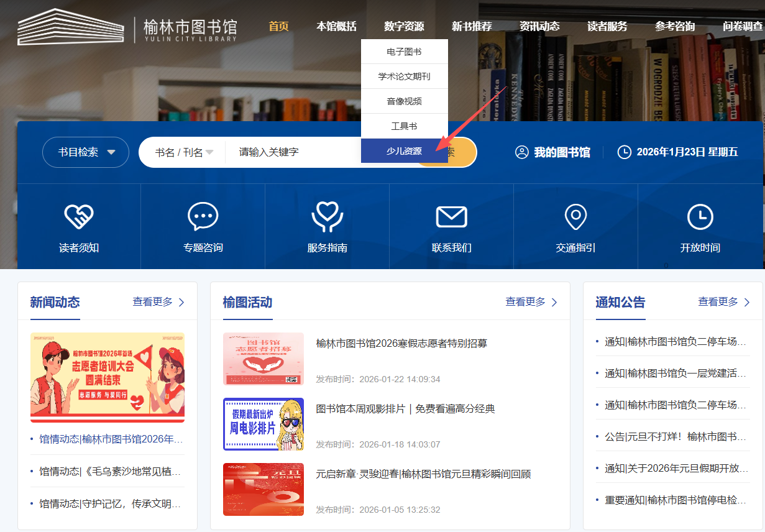The width and height of the screenshot is (765, 532).
Task: Expand the 书目检索 dropdown
Action: (86, 152)
